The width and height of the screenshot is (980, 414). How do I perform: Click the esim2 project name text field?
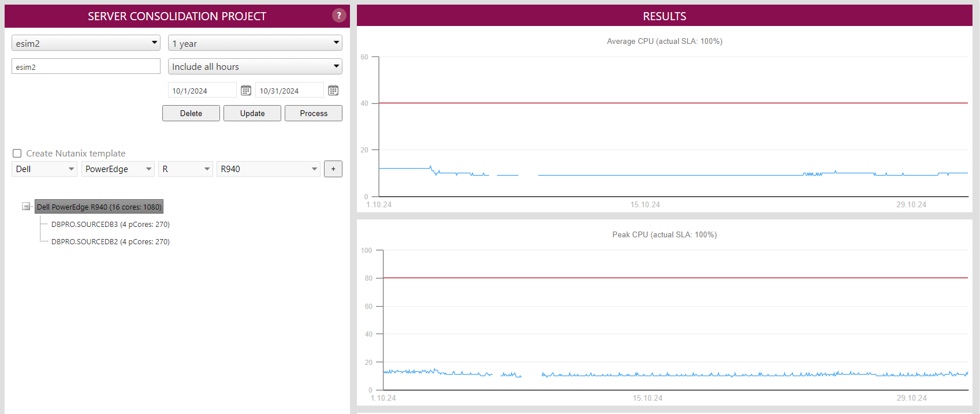[86, 67]
